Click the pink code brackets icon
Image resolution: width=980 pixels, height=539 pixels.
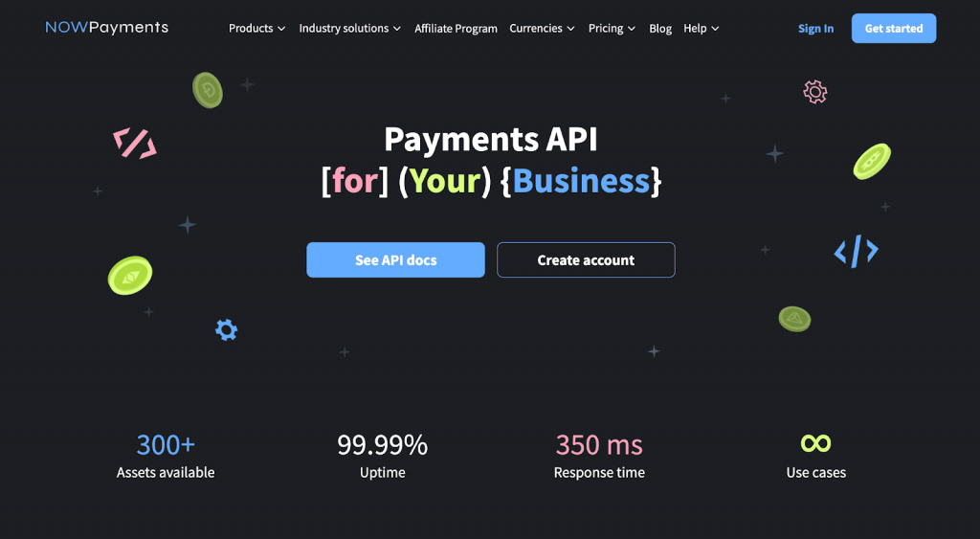point(135,144)
